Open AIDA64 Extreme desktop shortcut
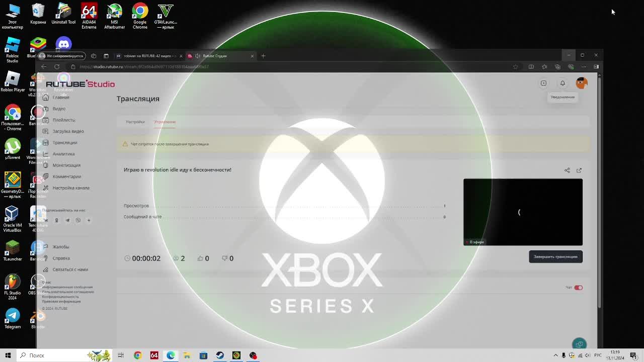The height and width of the screenshot is (362, 644). [89, 17]
